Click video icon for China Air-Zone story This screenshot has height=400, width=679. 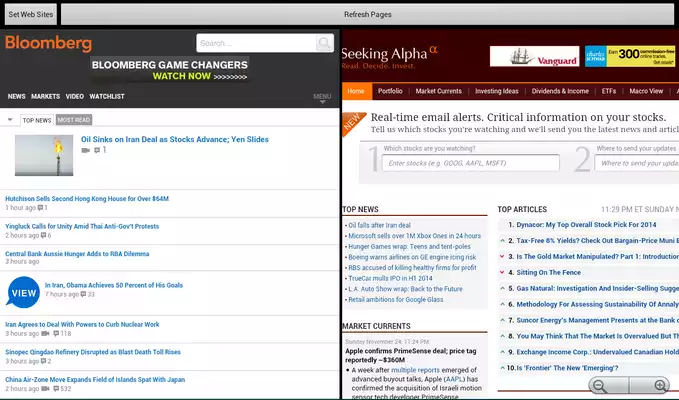click(x=45, y=389)
